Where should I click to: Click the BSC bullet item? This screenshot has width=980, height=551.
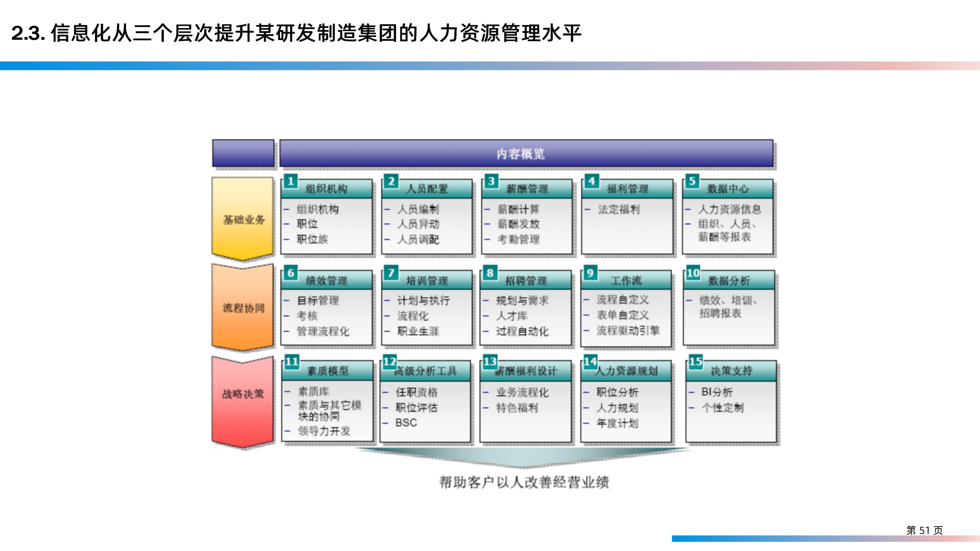pyautogui.click(x=406, y=422)
